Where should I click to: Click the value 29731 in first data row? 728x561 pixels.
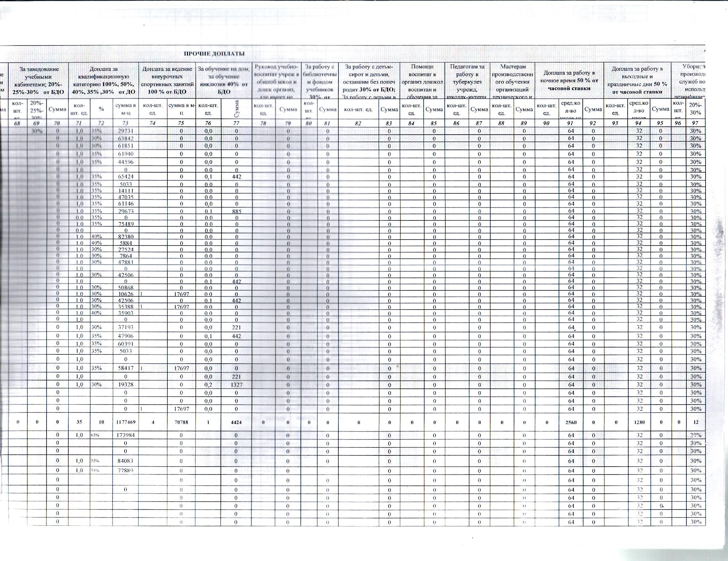[125, 131]
